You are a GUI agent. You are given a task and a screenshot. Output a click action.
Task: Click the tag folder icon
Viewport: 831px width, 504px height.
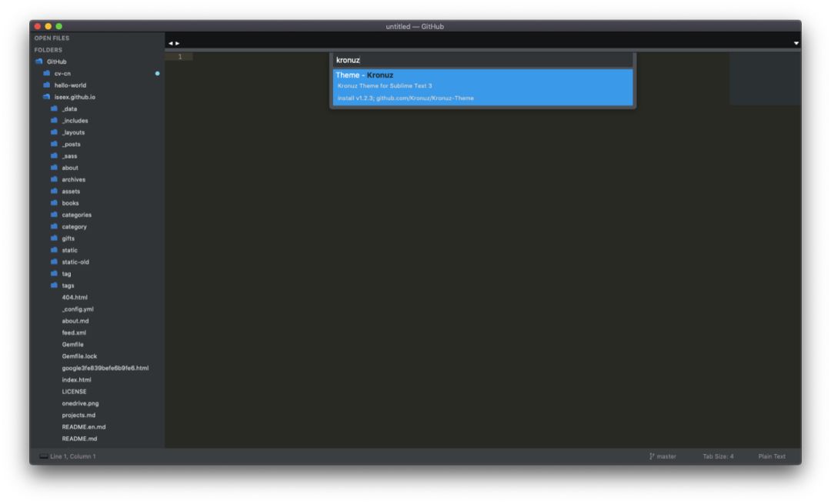click(x=54, y=273)
